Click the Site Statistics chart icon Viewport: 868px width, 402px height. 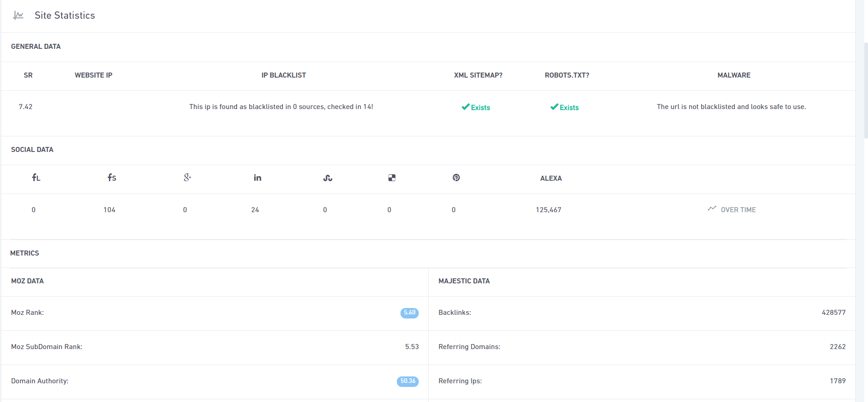18,16
